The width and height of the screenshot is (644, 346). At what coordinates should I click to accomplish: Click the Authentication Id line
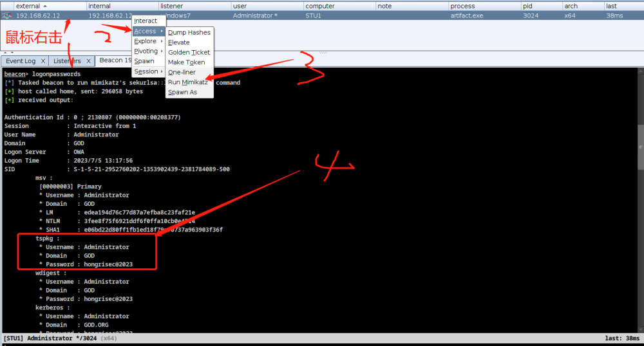click(92, 117)
